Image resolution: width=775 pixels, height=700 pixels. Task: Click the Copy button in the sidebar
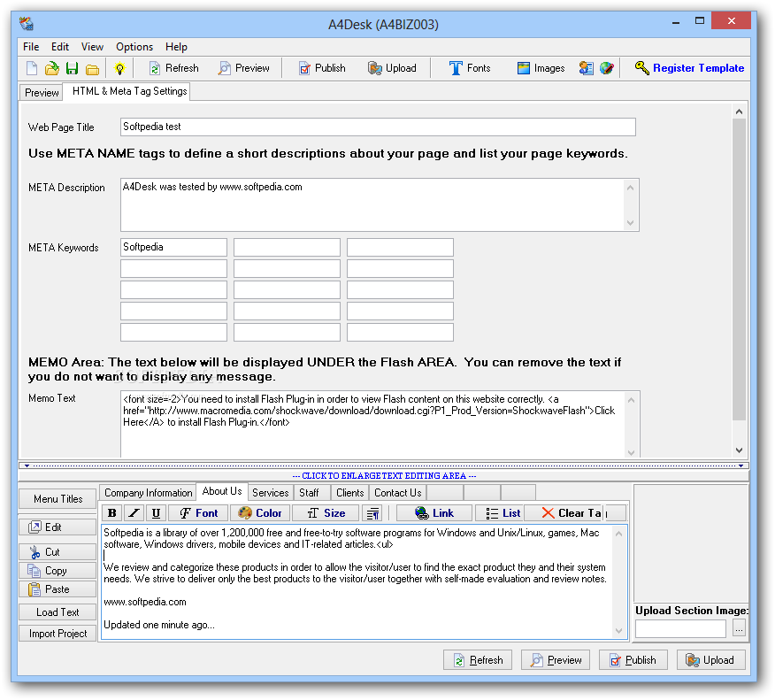[58, 571]
